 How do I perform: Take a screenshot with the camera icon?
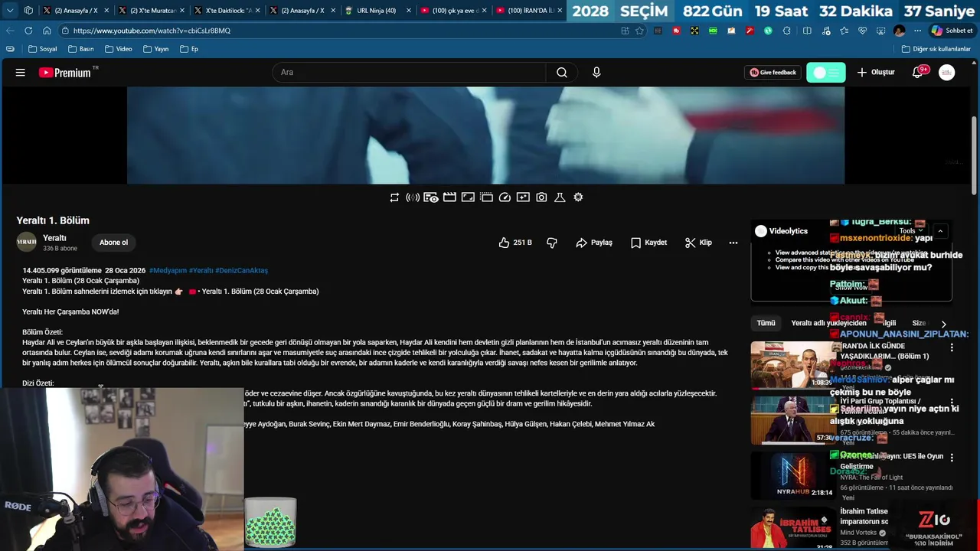tap(541, 197)
